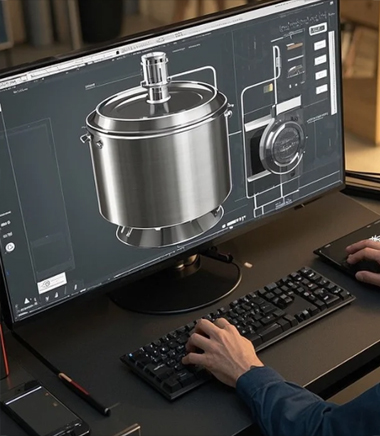Click the round play icon in left panel
Screen dimensions: 380x436
[x=10, y=247]
